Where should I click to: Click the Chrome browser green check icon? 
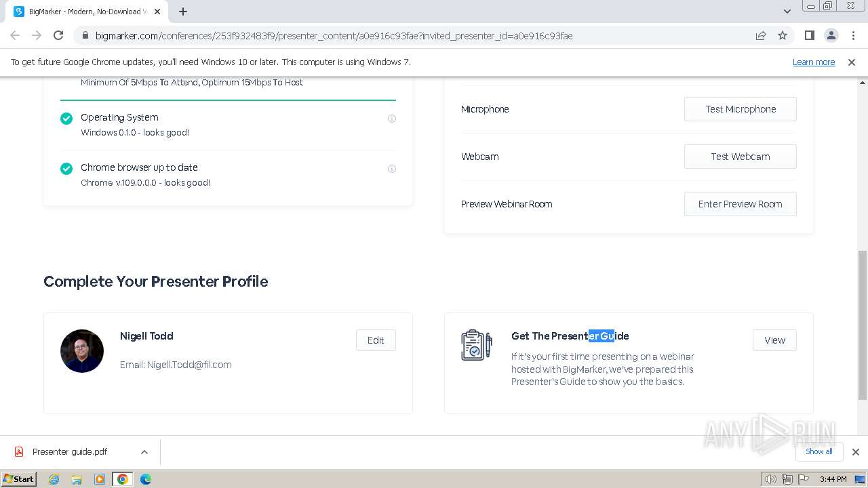(66, 169)
